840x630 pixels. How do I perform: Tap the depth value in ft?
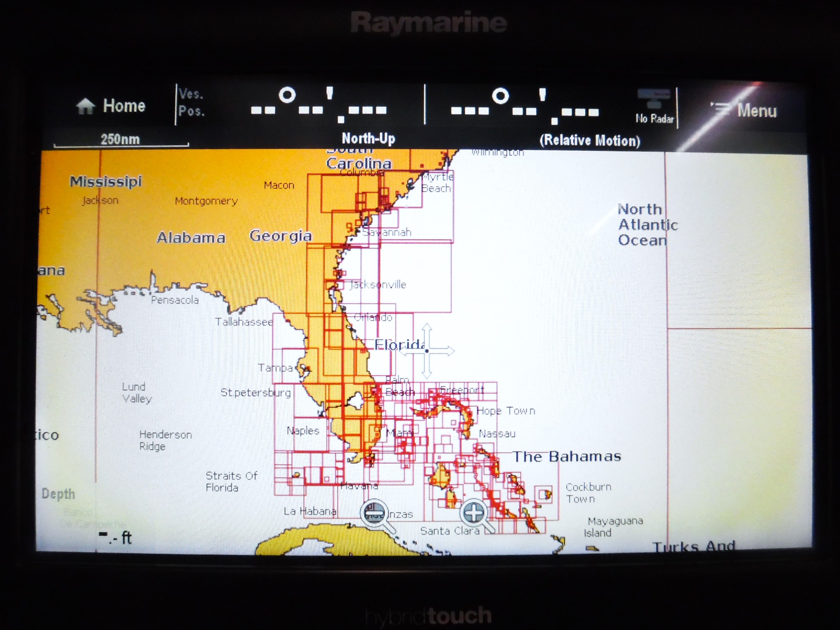click(115, 538)
